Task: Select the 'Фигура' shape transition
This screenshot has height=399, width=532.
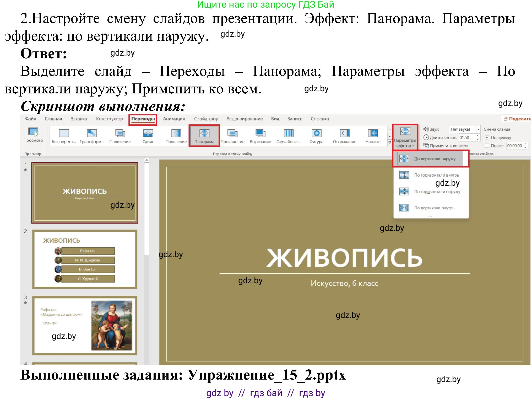Action: 316,136
